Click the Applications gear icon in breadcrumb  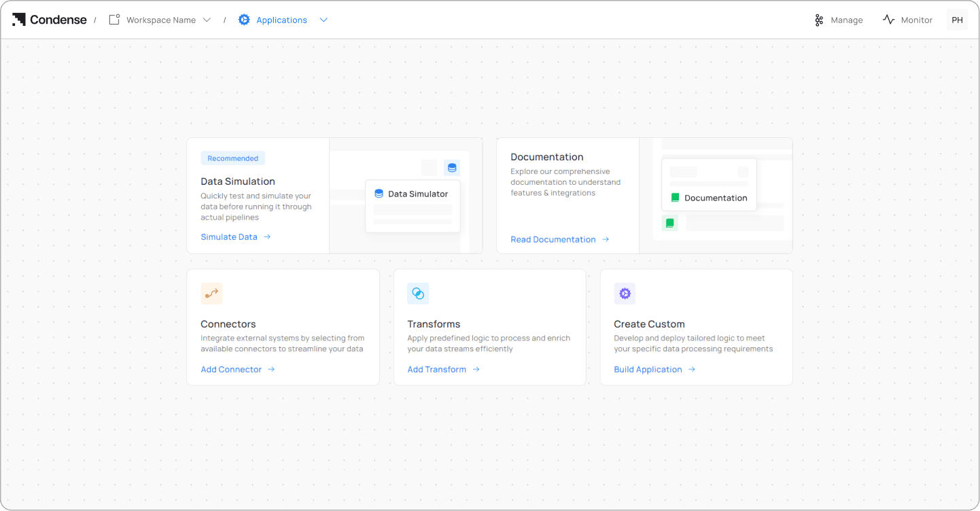[x=244, y=20]
